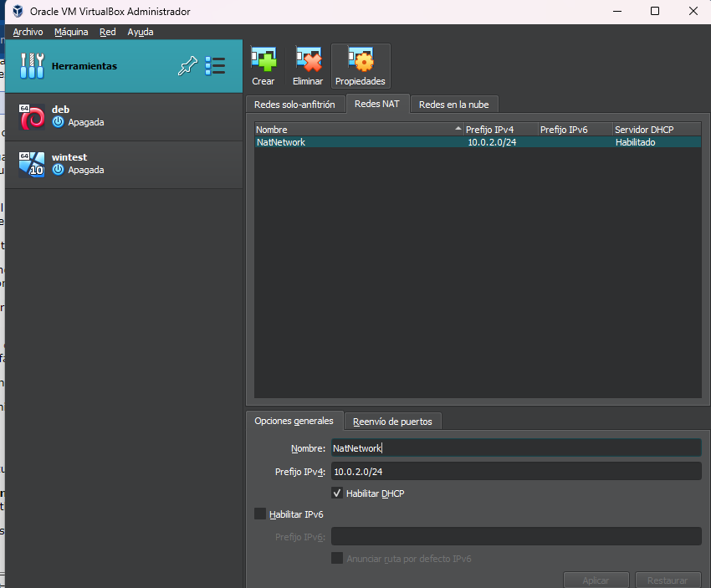The width and height of the screenshot is (711, 588).
Task: Click the Nombre column sort arrow
Action: 458,129
